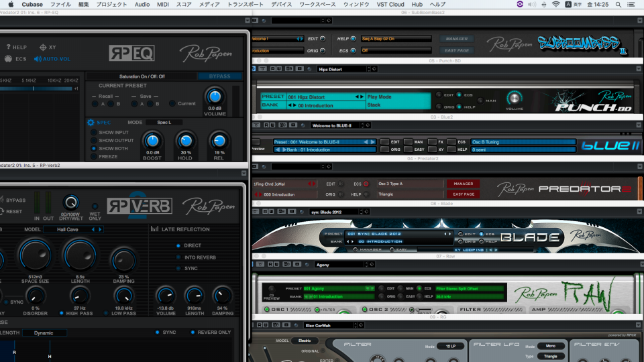Open the MIDI menu
This screenshot has width=644, height=362.
162,5
